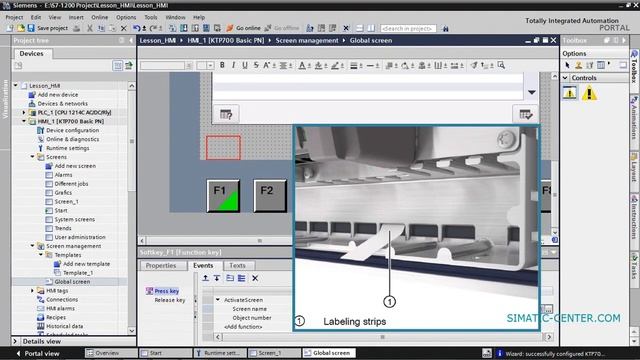The height and width of the screenshot is (360, 640).
Task: Click the Undo arrow icon
Action: tap(136, 28)
